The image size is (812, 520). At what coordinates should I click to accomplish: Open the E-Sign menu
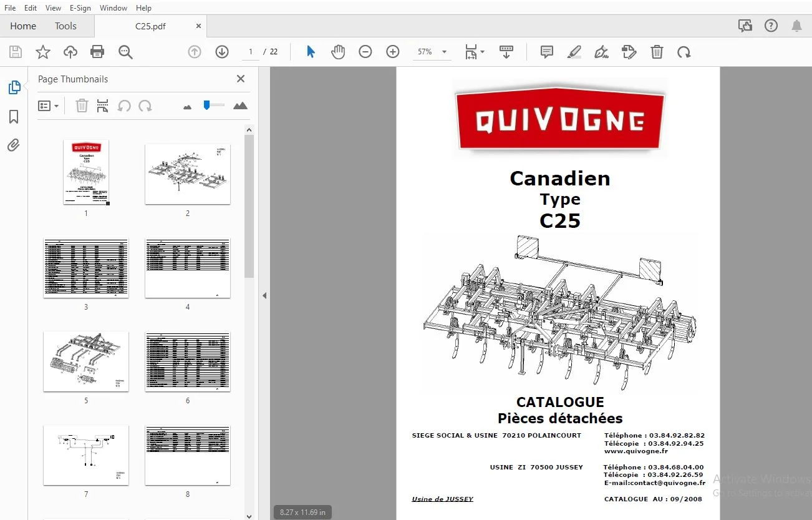point(80,8)
